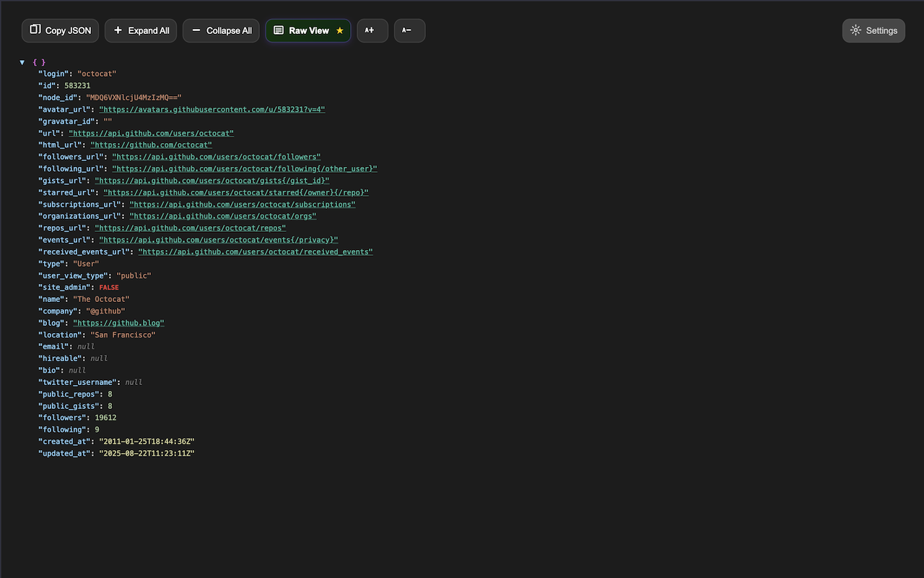Click the red FALSE site_admin value
The image size is (924, 578).
point(109,288)
